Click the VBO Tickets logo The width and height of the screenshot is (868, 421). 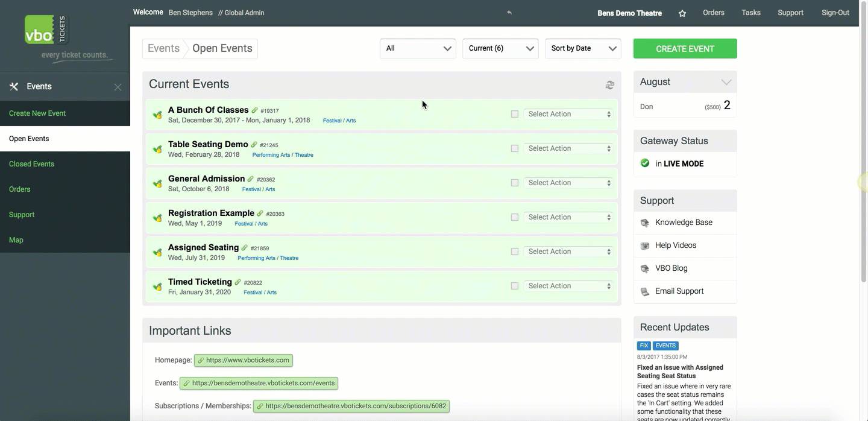click(x=47, y=30)
